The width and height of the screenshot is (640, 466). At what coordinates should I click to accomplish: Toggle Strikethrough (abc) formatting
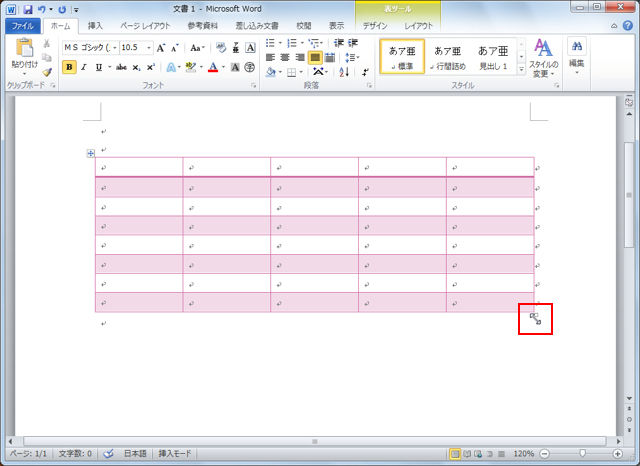pyautogui.click(x=121, y=67)
